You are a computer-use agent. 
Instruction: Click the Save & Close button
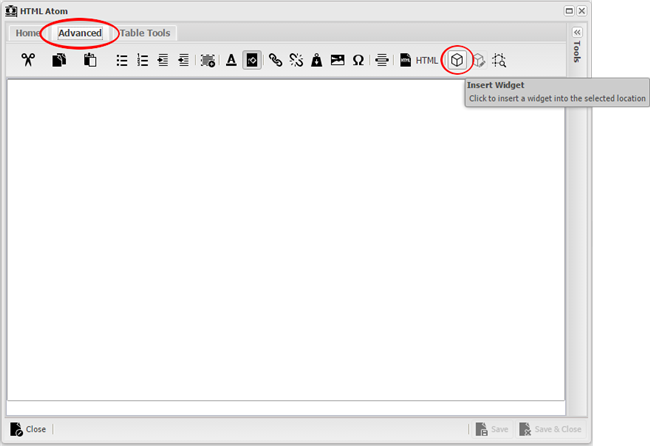[x=550, y=429]
